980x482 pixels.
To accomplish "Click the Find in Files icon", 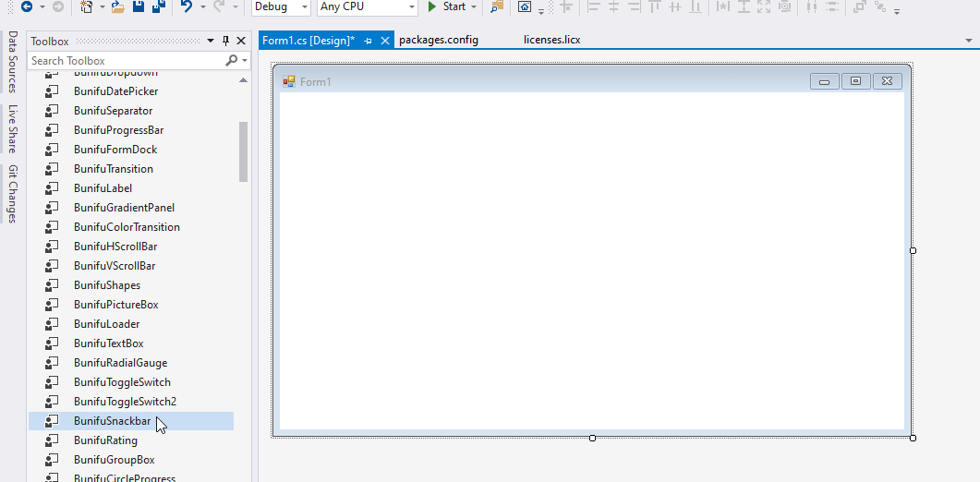I will coord(497,6).
